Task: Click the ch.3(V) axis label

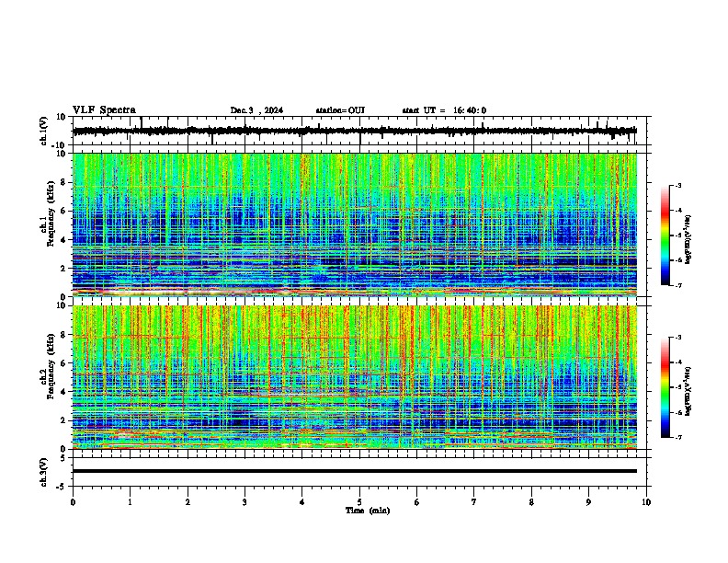Action: (x=44, y=472)
